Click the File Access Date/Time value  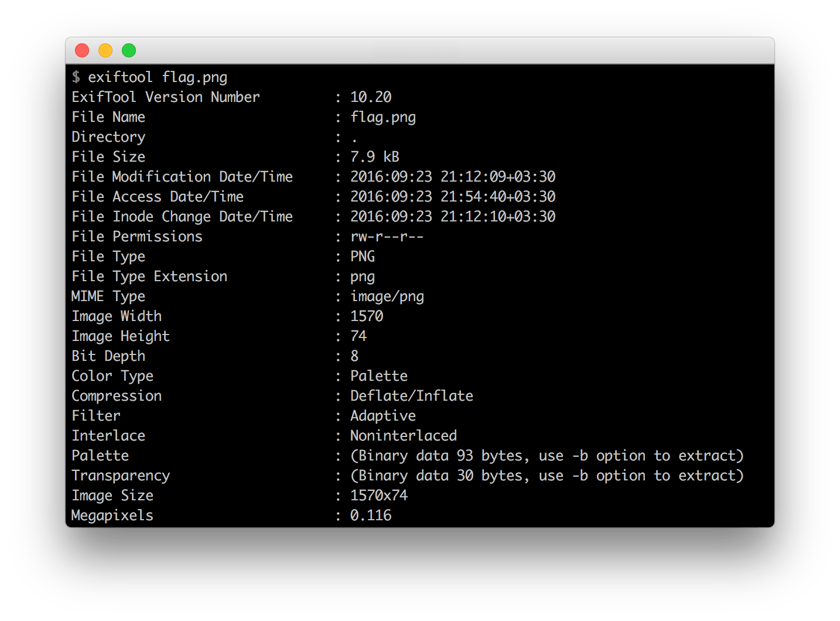[x=453, y=197]
